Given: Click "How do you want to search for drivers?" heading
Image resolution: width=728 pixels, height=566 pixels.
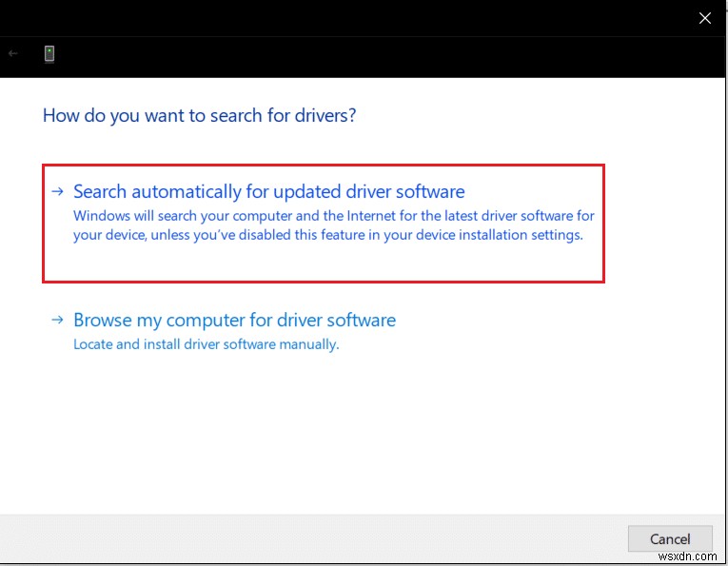Looking at the screenshot, I should coord(199,115).
